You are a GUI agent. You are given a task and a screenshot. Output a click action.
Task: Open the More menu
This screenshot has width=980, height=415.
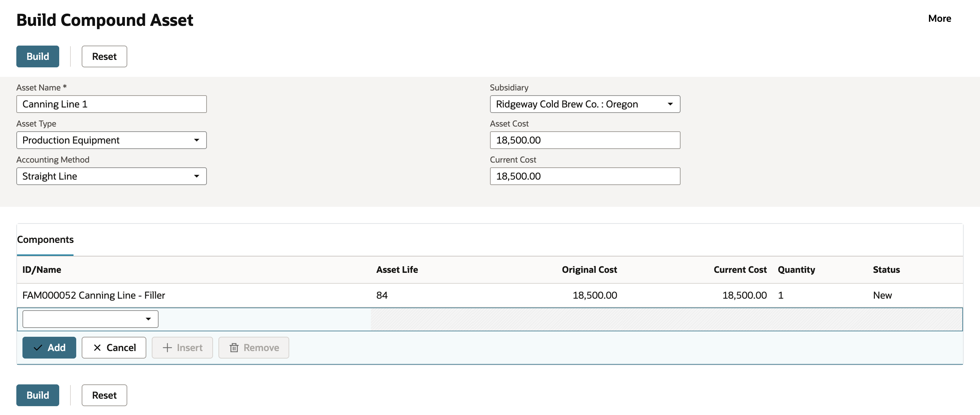click(939, 18)
